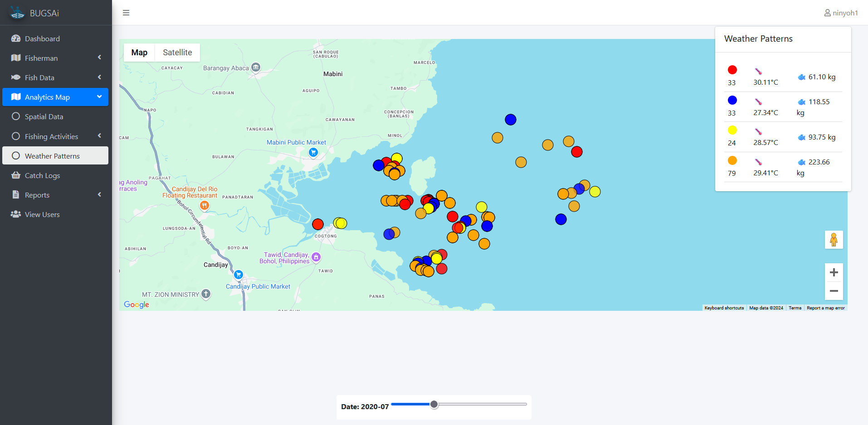Click the date slider handle
The width and height of the screenshot is (868, 425).
click(x=434, y=404)
